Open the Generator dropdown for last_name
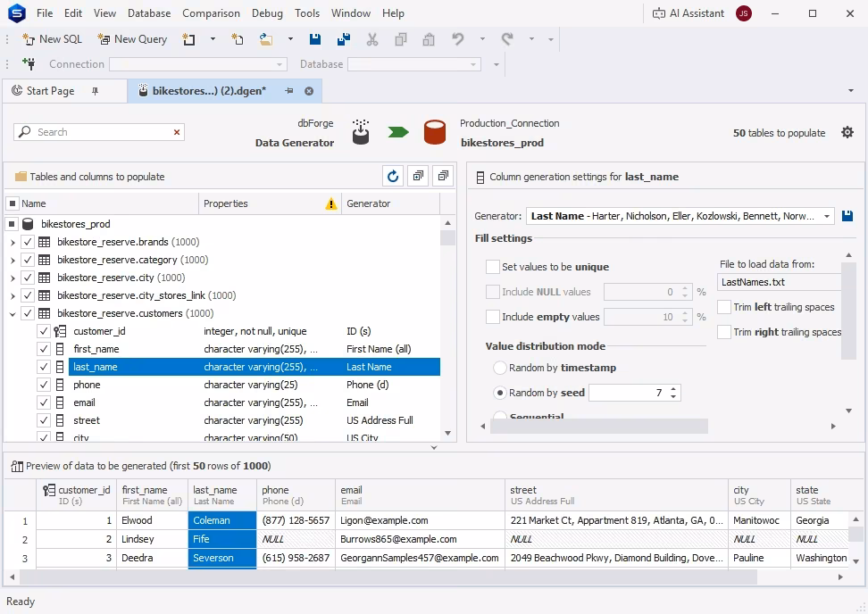868x614 pixels. [827, 216]
